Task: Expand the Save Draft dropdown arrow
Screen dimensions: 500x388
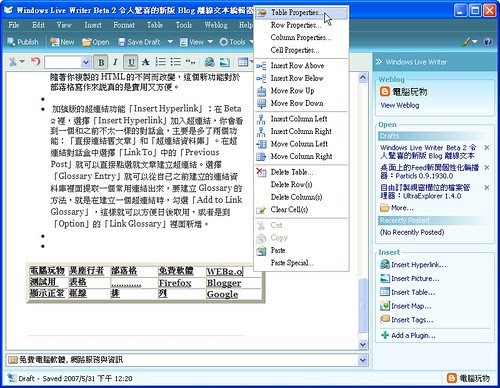Action: tap(170, 42)
